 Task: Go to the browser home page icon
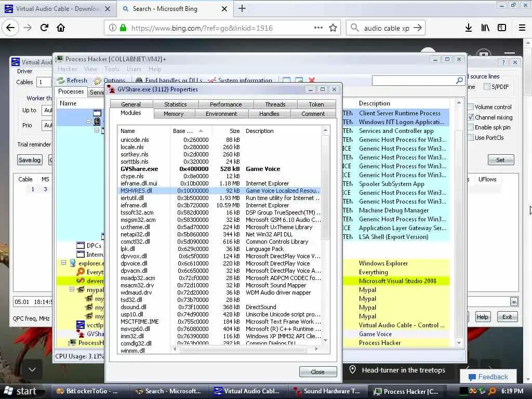coord(61,28)
